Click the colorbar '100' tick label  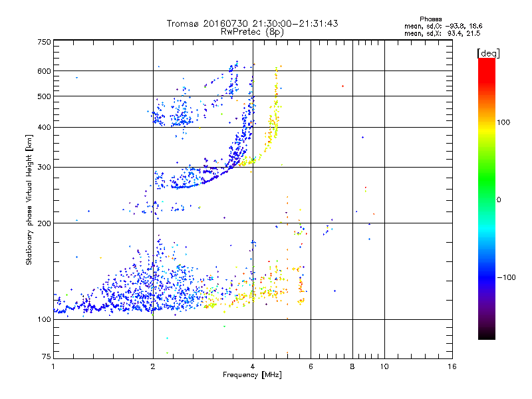503,122
